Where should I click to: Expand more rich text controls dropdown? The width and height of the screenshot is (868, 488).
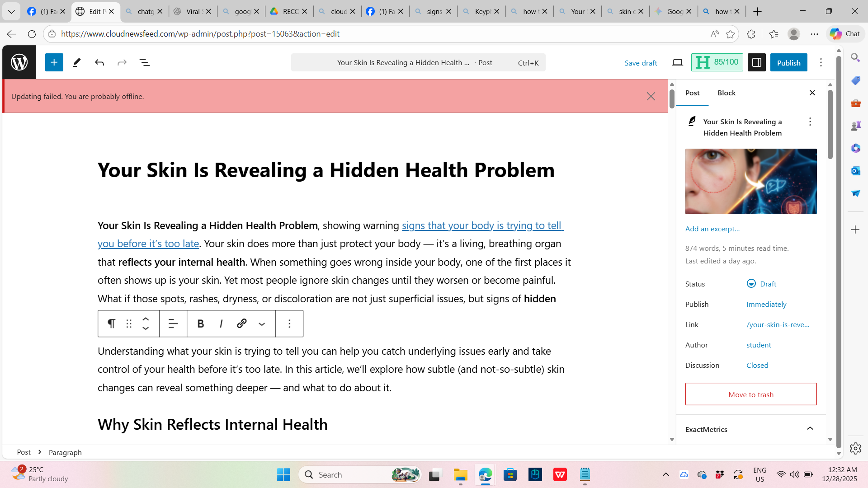pyautogui.click(x=262, y=324)
